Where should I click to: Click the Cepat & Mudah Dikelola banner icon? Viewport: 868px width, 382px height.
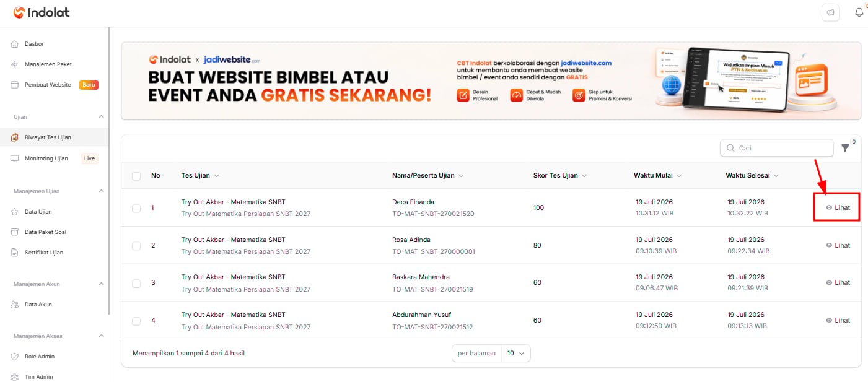[x=517, y=95]
